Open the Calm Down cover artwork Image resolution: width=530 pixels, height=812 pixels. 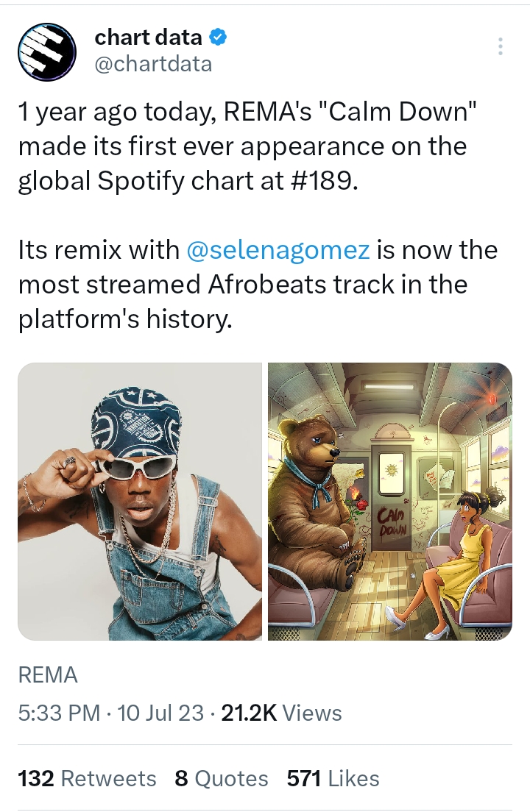click(x=389, y=501)
